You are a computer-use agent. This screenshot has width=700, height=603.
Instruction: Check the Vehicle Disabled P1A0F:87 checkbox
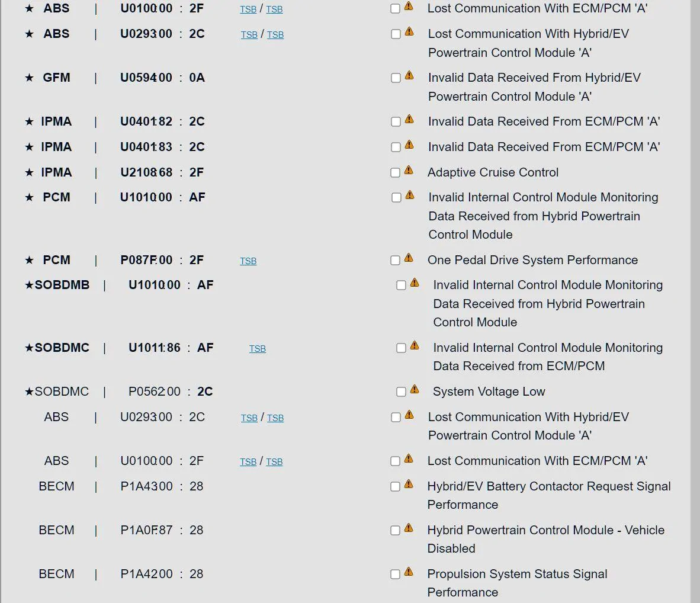tap(395, 531)
